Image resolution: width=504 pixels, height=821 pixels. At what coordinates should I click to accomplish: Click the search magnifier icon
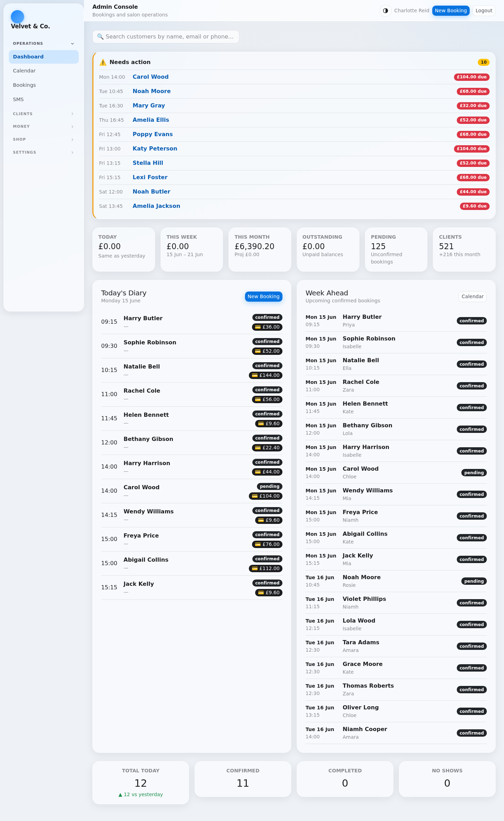(x=100, y=36)
